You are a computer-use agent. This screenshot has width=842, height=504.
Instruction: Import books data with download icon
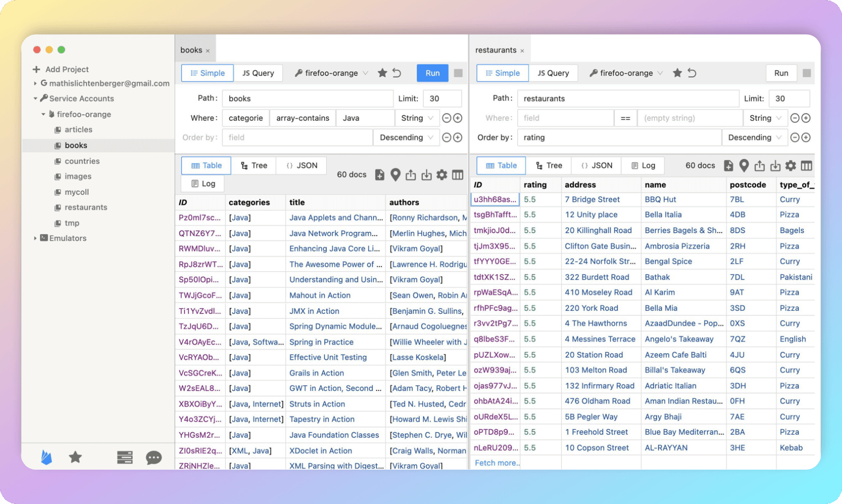(427, 175)
